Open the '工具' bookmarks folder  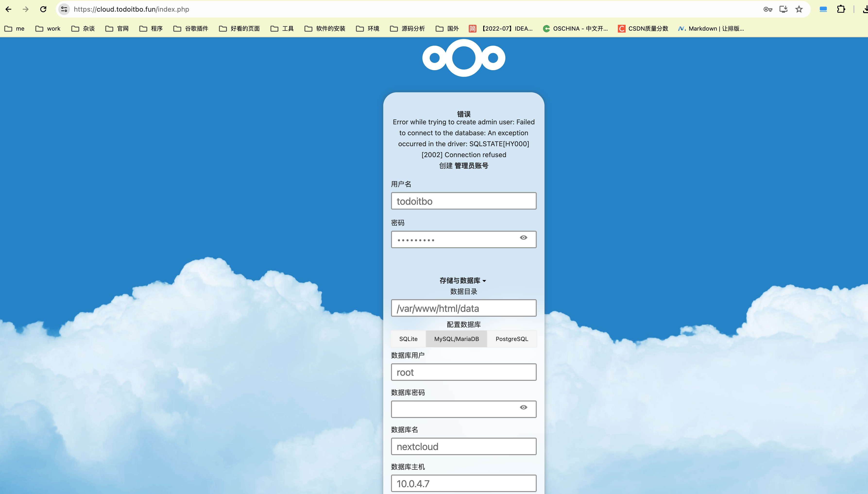coord(282,28)
